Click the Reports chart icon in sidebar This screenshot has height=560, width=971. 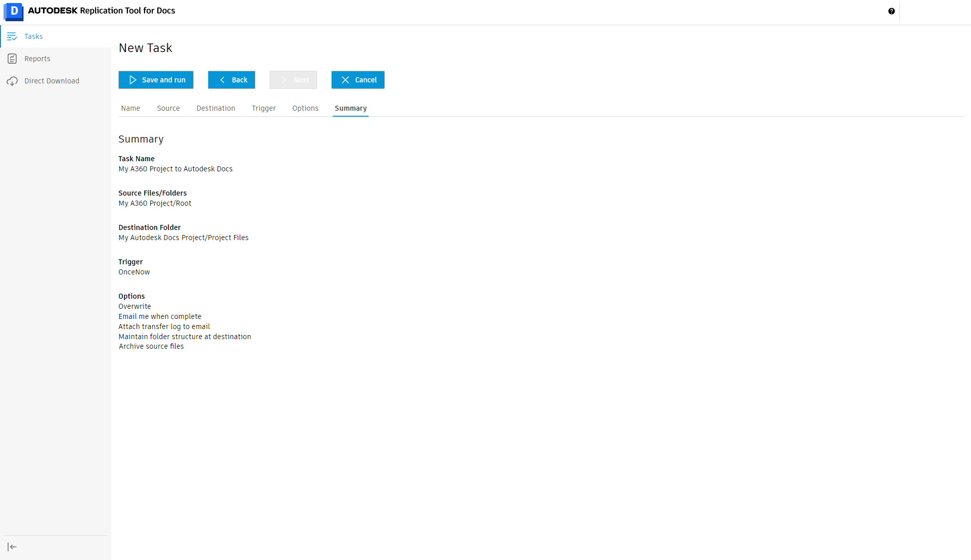click(x=12, y=59)
